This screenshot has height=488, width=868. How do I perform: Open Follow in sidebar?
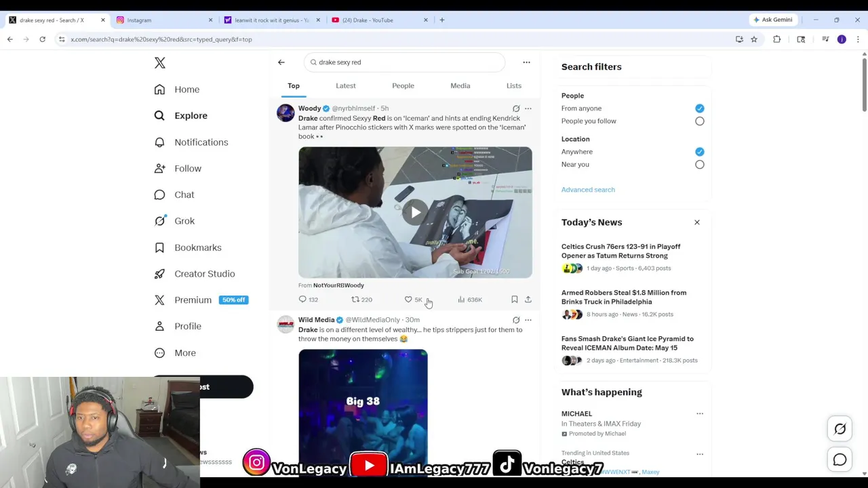177,168
